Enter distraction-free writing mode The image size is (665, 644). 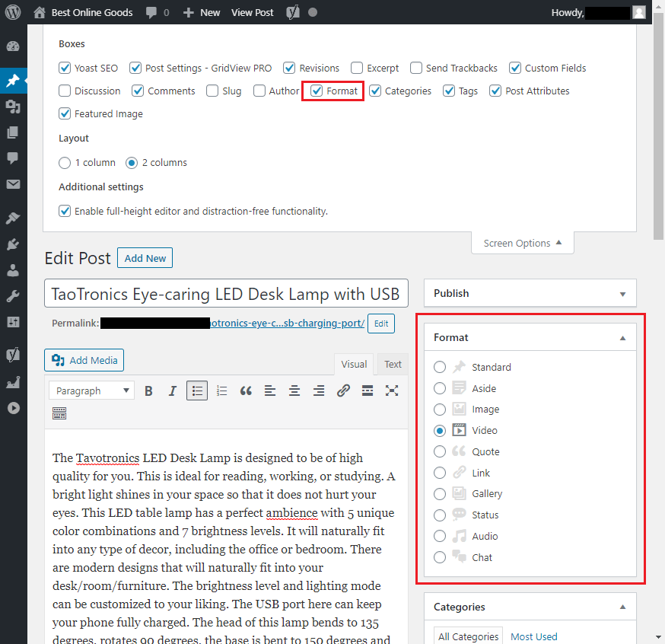click(x=392, y=391)
